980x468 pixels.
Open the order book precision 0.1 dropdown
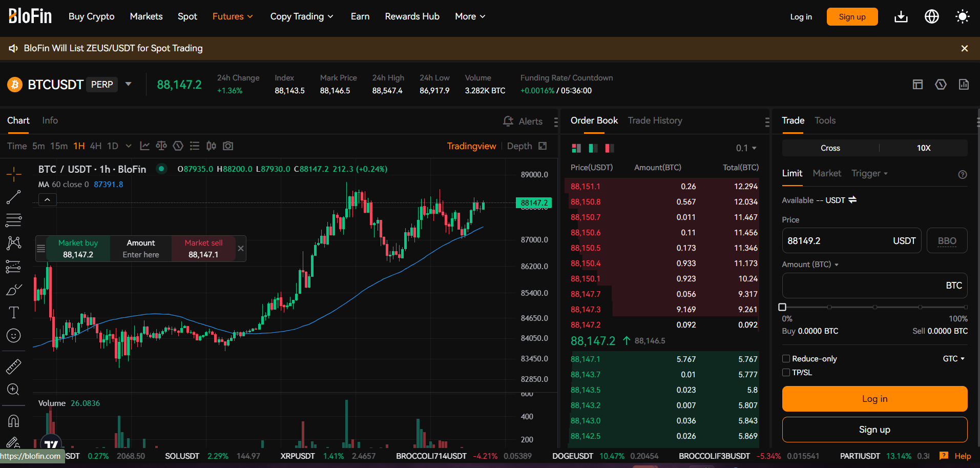745,148
